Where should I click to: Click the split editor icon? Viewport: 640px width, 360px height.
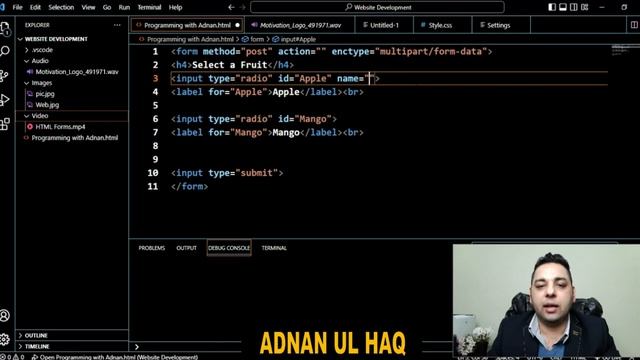click(x=634, y=25)
